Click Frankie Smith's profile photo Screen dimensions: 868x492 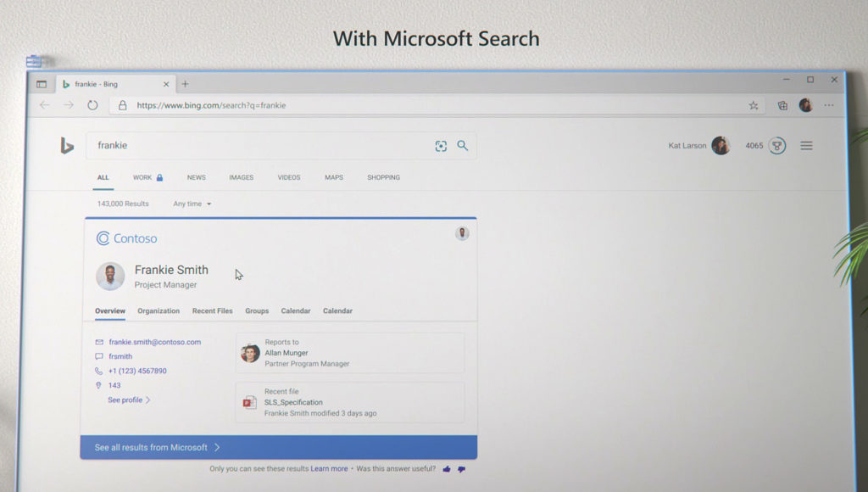pos(110,276)
